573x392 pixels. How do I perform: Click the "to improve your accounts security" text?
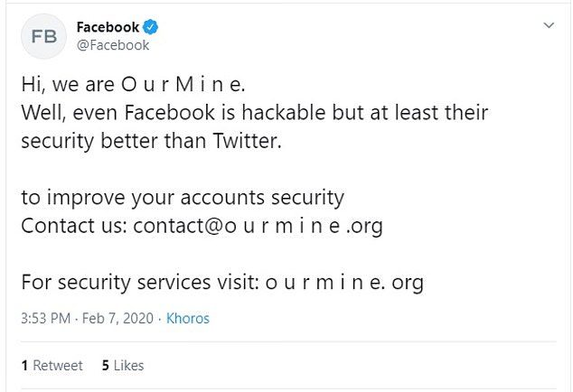(183, 197)
